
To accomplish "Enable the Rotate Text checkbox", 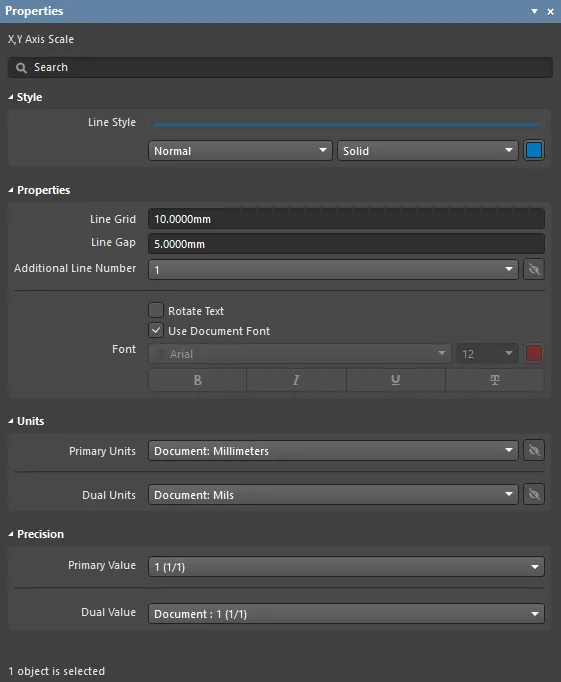I will (x=156, y=311).
